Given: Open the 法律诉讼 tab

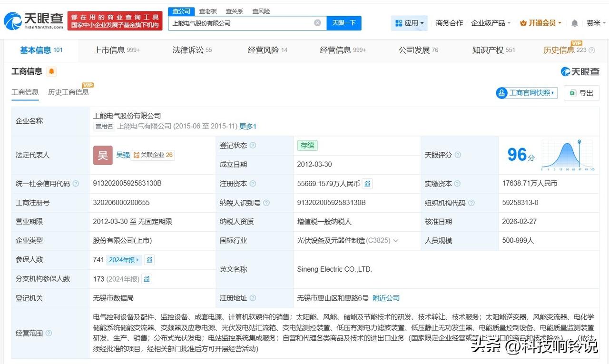Looking at the screenshot, I should click(192, 50).
